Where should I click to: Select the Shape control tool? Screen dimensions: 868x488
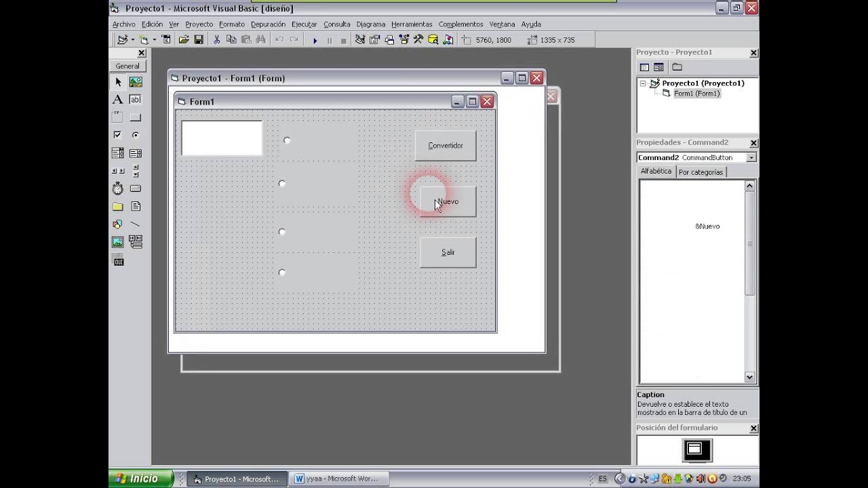point(118,224)
